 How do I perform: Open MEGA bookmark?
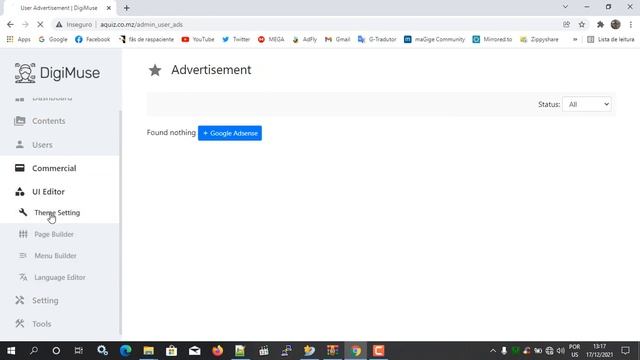(x=271, y=39)
